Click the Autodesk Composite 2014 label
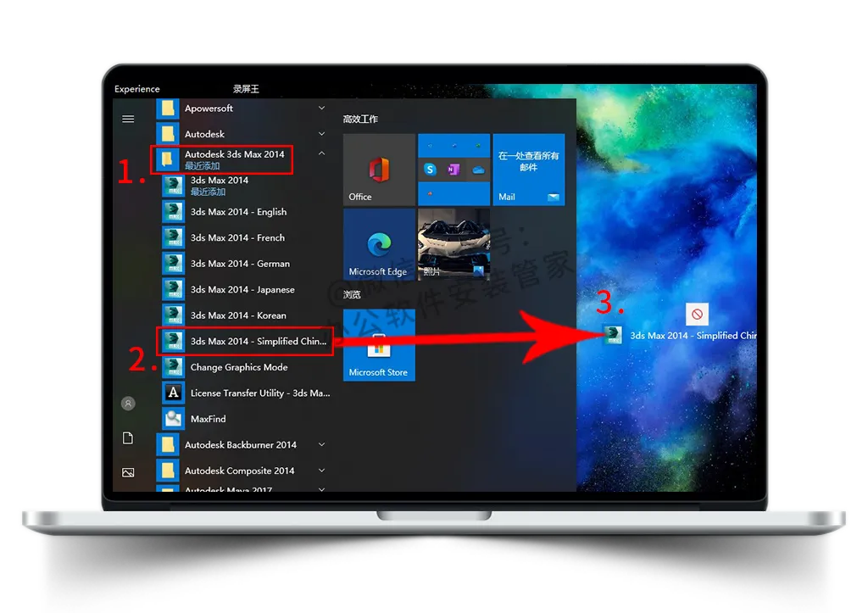Viewport: 868px width, 613px height. [240, 471]
